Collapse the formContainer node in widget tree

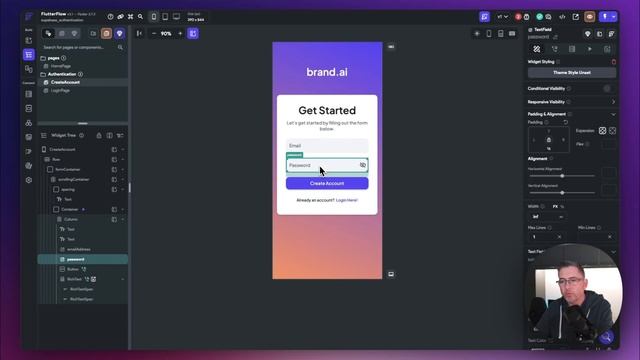[x=123, y=169]
